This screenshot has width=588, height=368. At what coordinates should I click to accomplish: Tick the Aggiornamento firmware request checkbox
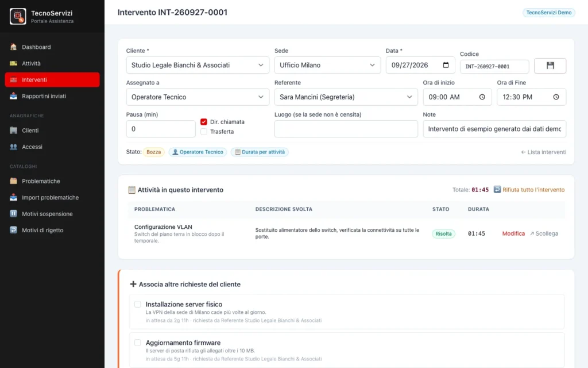click(x=138, y=343)
